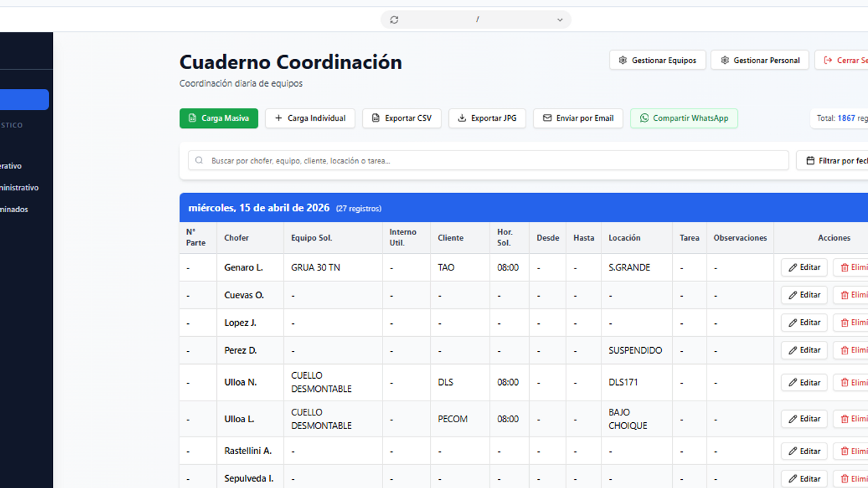Click the Cuaderno Coordinación page title

click(290, 62)
